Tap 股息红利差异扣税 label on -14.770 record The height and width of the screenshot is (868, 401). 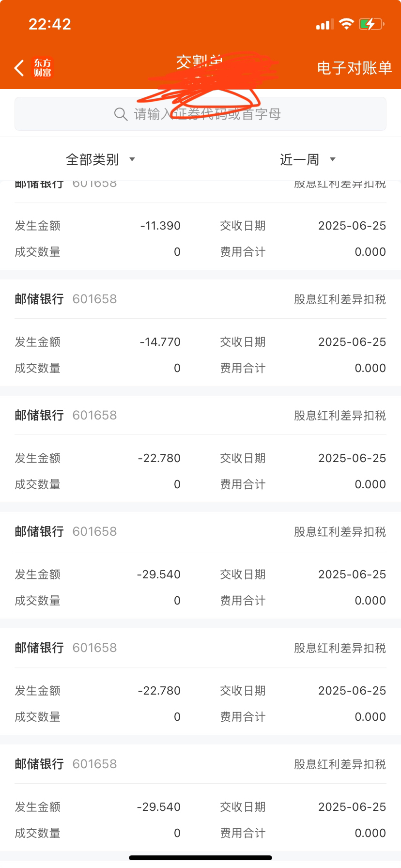(x=340, y=299)
